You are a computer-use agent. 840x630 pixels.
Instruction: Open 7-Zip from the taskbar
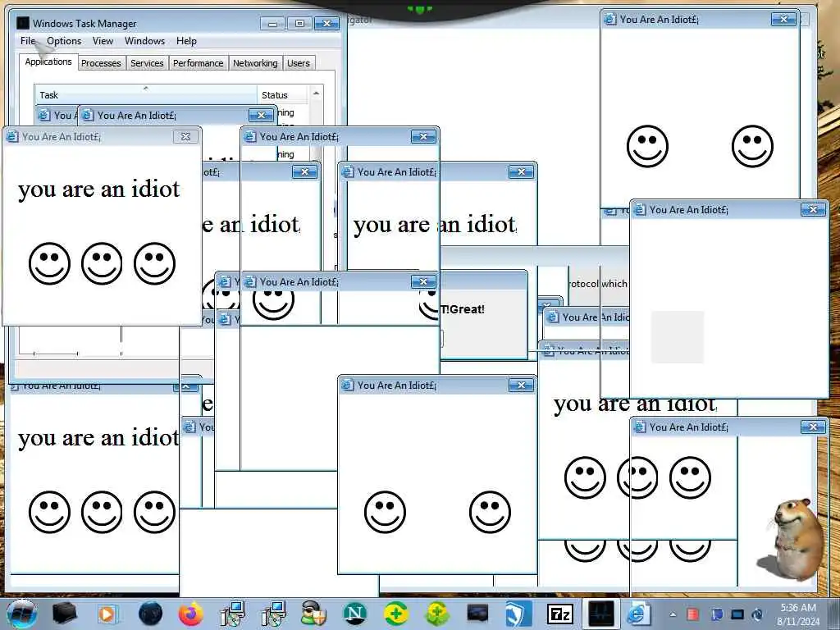pos(560,614)
